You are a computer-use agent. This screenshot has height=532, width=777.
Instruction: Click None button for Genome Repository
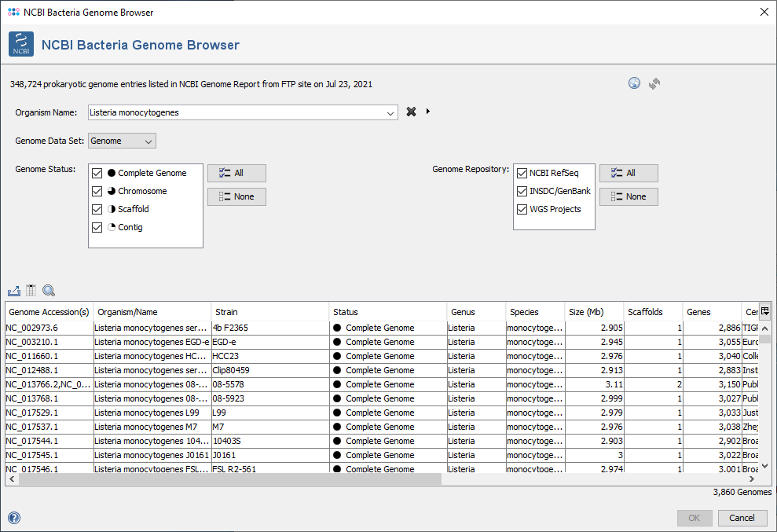point(628,196)
